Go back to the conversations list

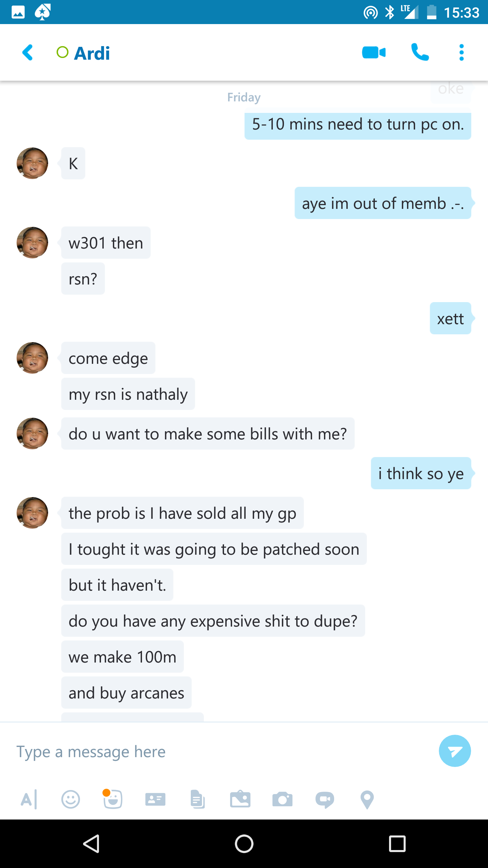click(x=28, y=53)
